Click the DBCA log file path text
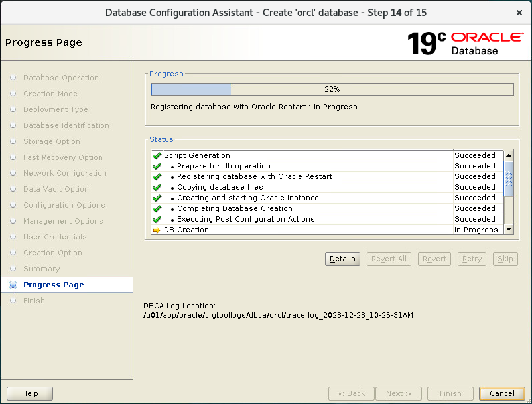This screenshot has height=404, width=532. [278, 316]
